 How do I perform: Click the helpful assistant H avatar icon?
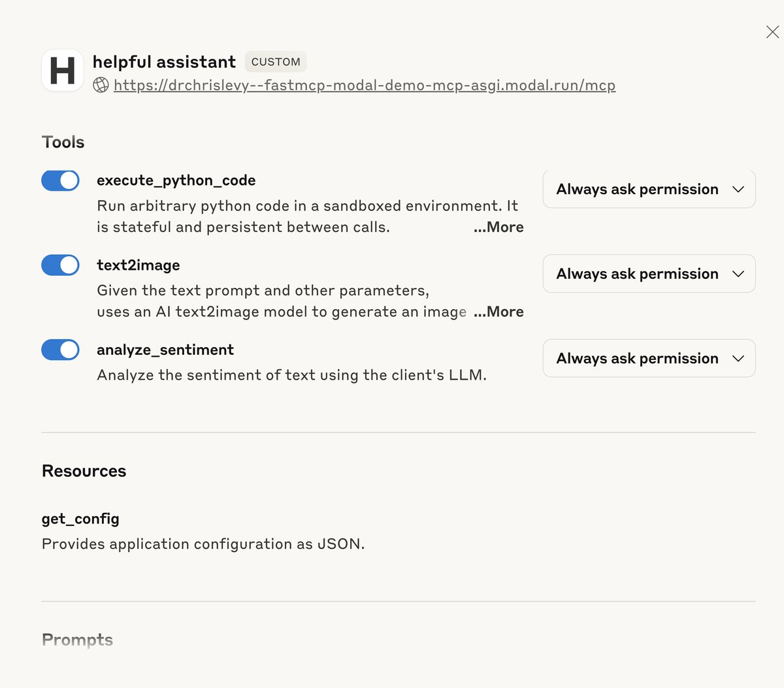click(x=63, y=71)
